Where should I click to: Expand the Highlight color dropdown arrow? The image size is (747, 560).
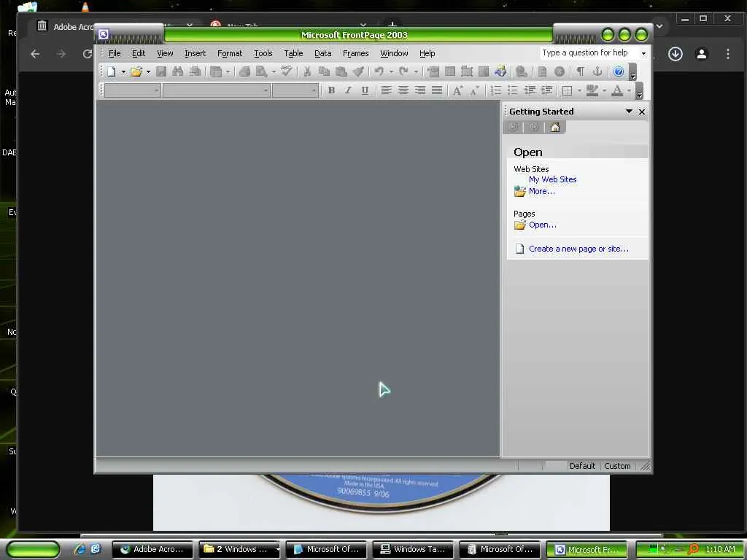pos(604,90)
